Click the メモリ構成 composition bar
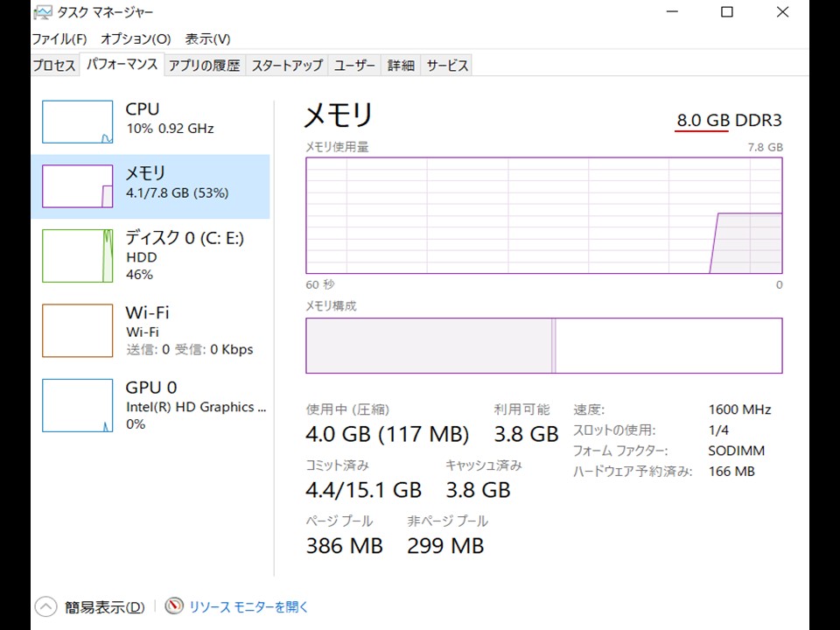The height and width of the screenshot is (630, 840). 542,345
